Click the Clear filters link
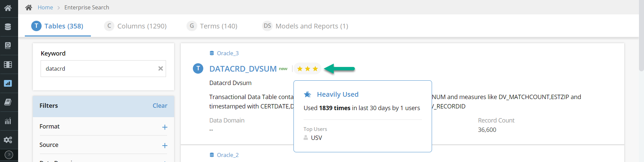 pyautogui.click(x=160, y=106)
